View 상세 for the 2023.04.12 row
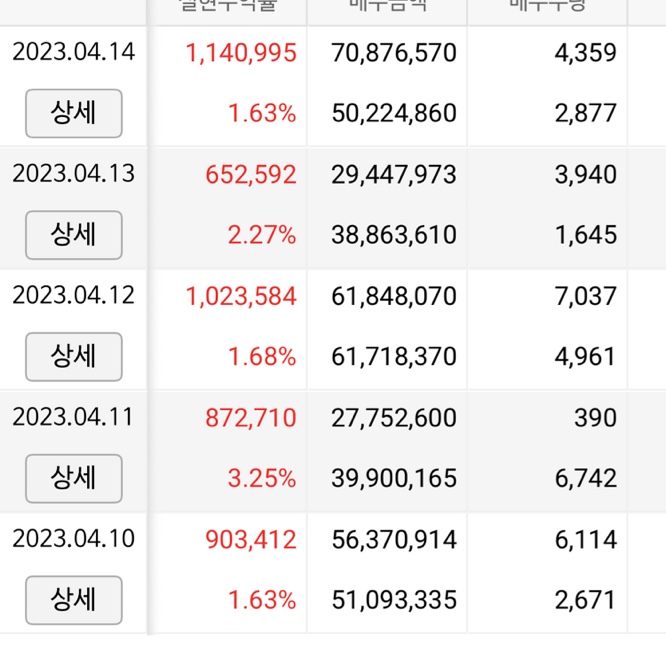This screenshot has height=647, width=666. pos(73,356)
